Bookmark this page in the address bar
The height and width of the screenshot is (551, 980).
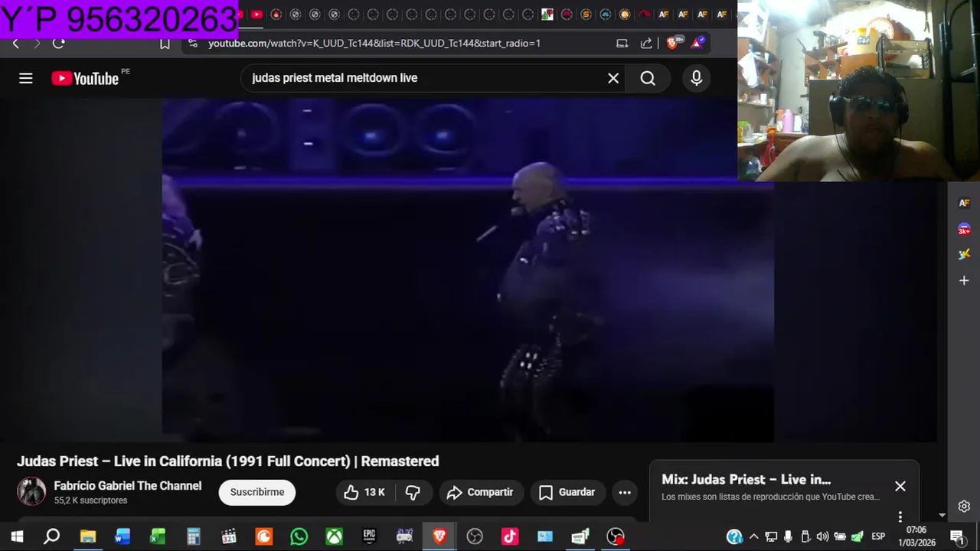coord(165,44)
